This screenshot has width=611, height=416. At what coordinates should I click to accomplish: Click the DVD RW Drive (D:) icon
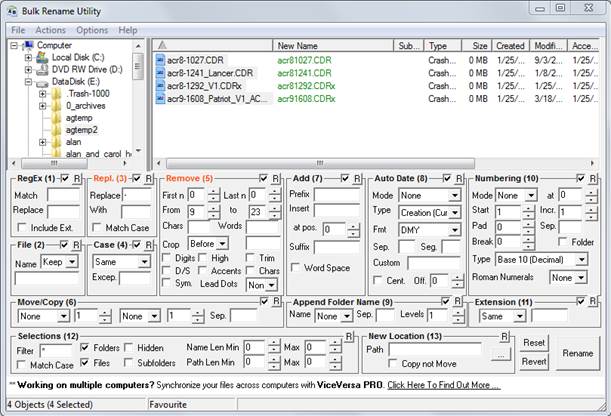42,70
